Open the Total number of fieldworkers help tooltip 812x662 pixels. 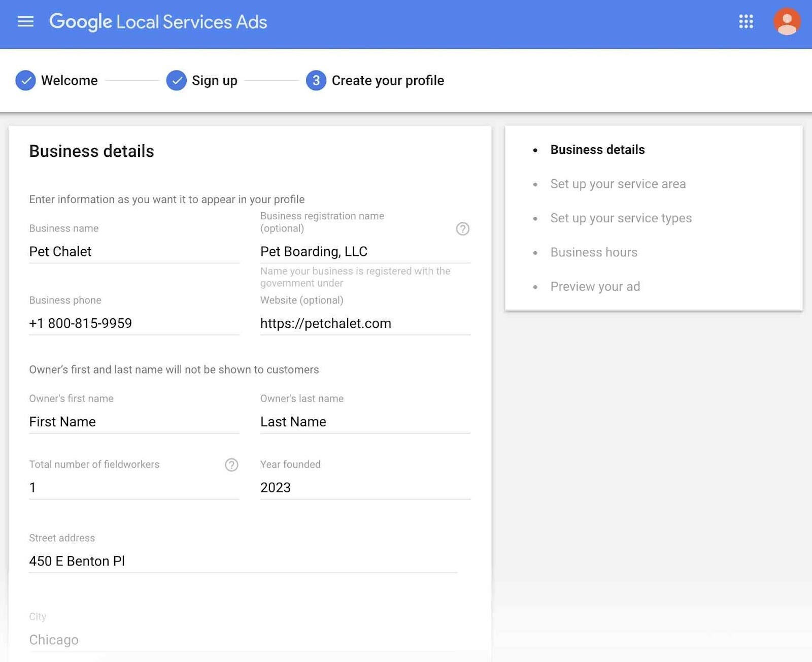(x=231, y=465)
